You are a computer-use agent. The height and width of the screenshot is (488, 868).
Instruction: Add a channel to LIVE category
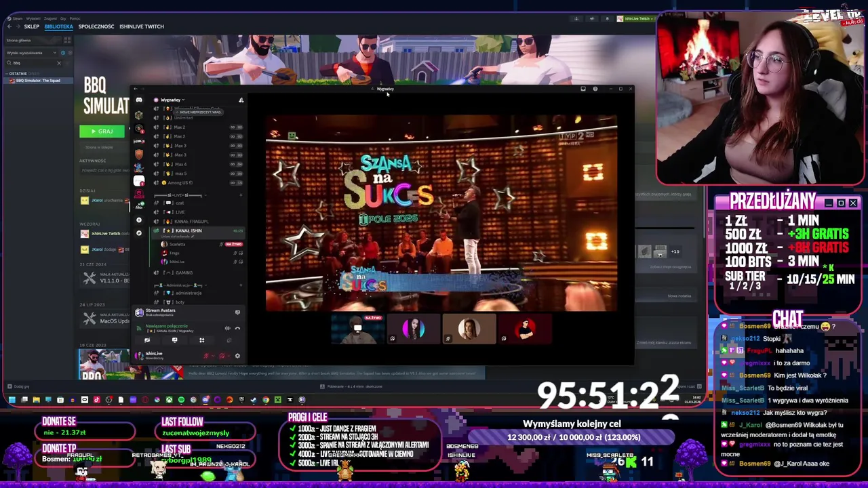pos(241,195)
